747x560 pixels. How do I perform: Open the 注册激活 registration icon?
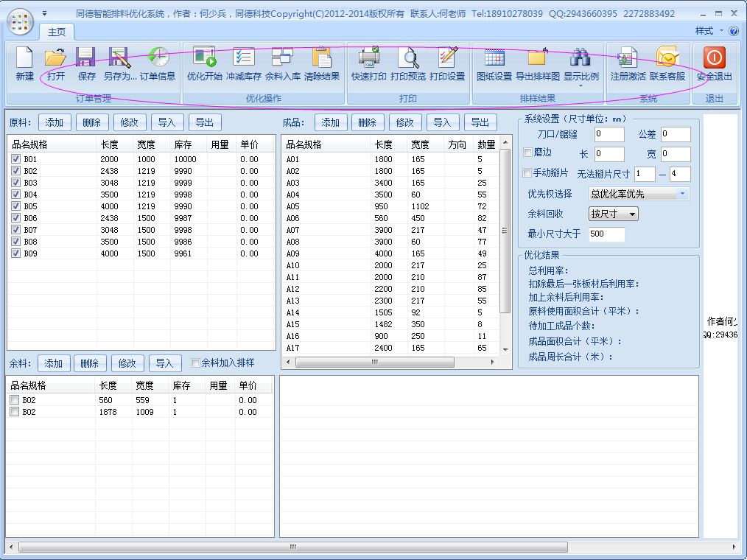tap(628, 58)
